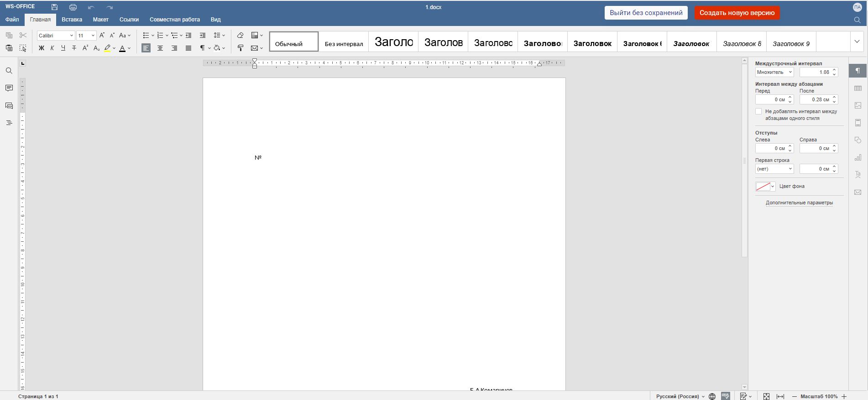The width and height of the screenshot is (868, 400).
Task: Click Fit to page icon in status bar
Action: pos(766,396)
